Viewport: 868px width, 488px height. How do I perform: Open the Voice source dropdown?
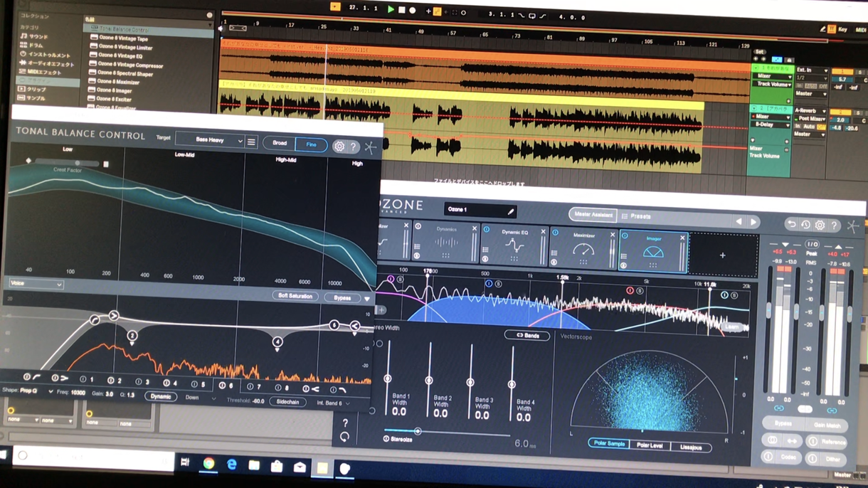36,284
